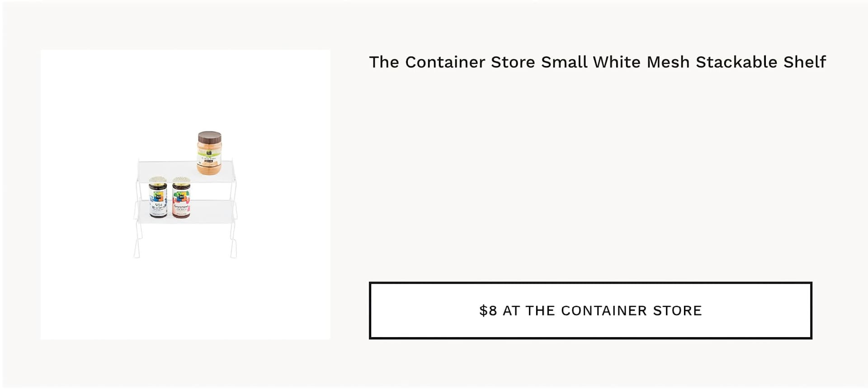
Task: Click the gold lid of the pink jam jar
Action: click(181, 181)
